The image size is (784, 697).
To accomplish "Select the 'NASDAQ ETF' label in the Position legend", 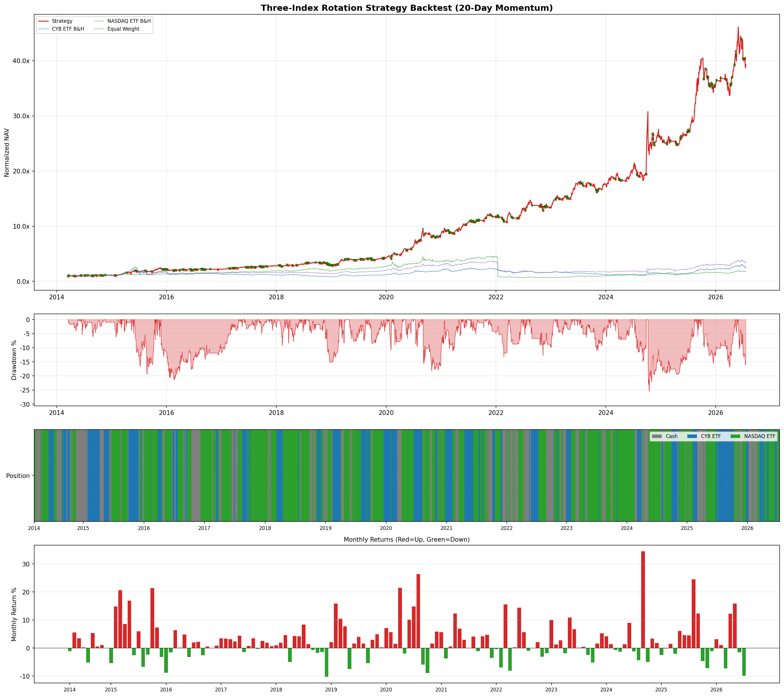I will click(x=760, y=436).
